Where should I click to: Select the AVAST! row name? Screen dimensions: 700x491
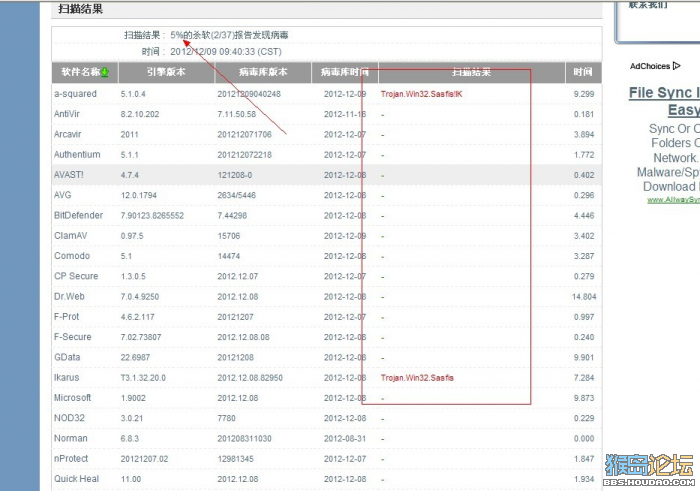[x=68, y=175]
